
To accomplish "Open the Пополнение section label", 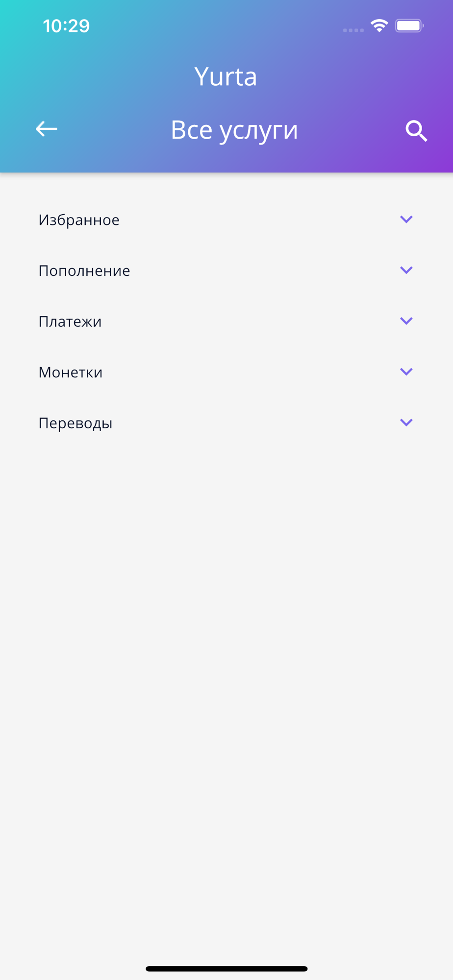I will tap(84, 270).
